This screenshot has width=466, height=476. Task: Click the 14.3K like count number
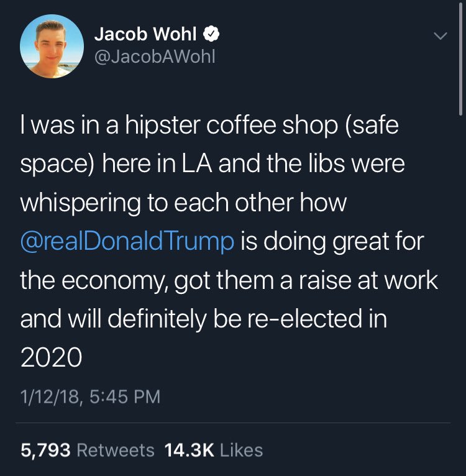(190, 450)
